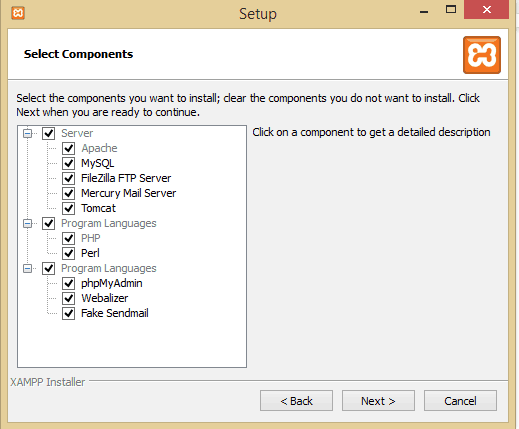Collapse the group containing phpMyAdmin
Image resolution: width=519 pixels, height=429 pixels.
pos(28,268)
